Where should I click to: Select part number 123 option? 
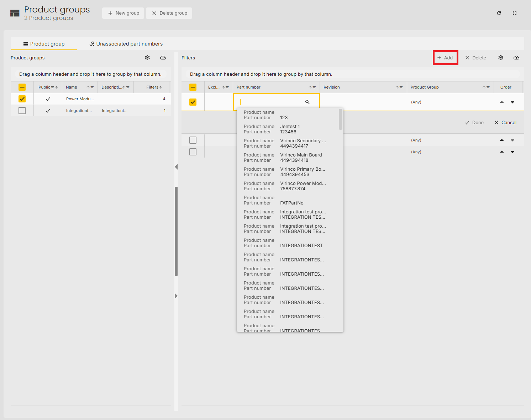[x=288, y=115]
